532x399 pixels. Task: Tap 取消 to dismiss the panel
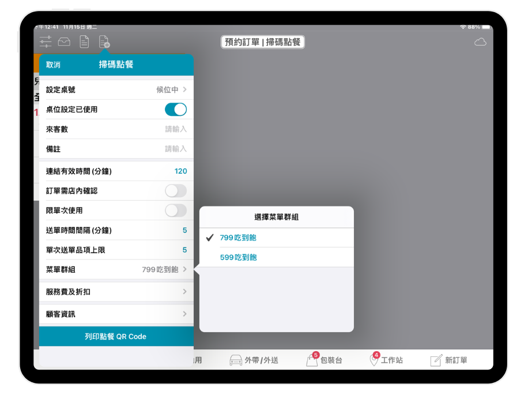(x=53, y=65)
